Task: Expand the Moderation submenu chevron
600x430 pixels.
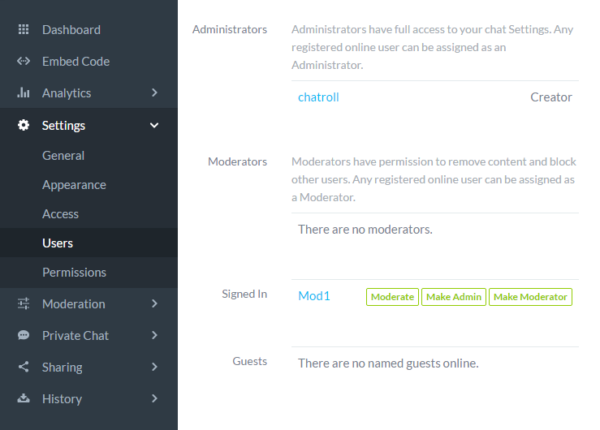Action: [x=154, y=304]
